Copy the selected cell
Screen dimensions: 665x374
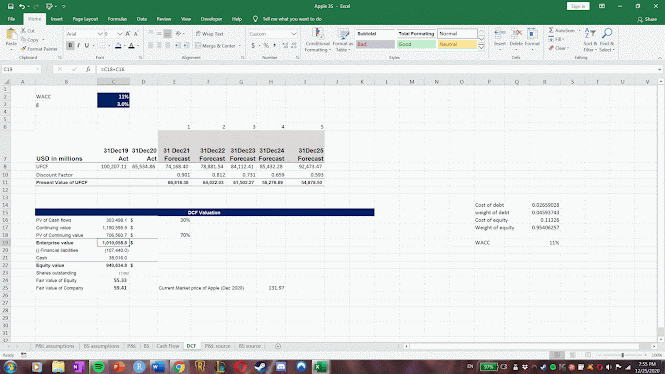tap(30, 40)
